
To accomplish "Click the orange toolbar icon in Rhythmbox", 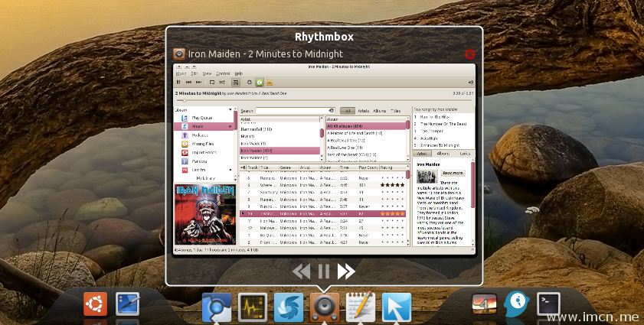I will (269, 83).
